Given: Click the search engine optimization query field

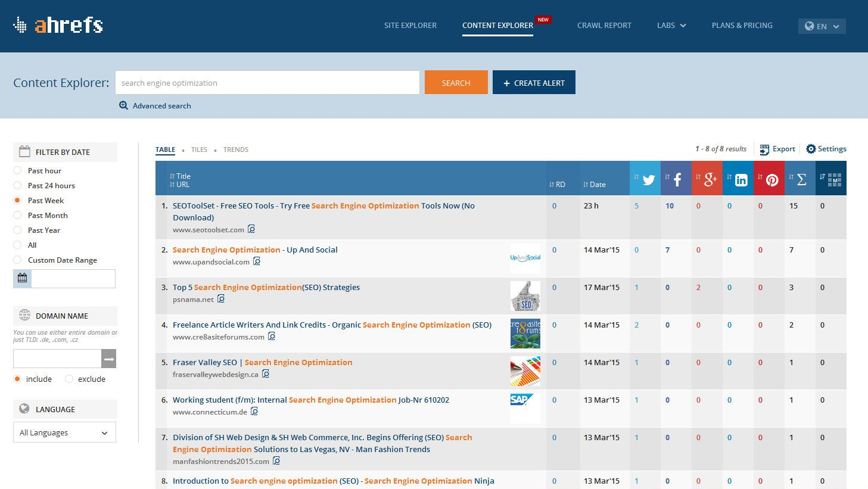Looking at the screenshot, I should (x=267, y=82).
